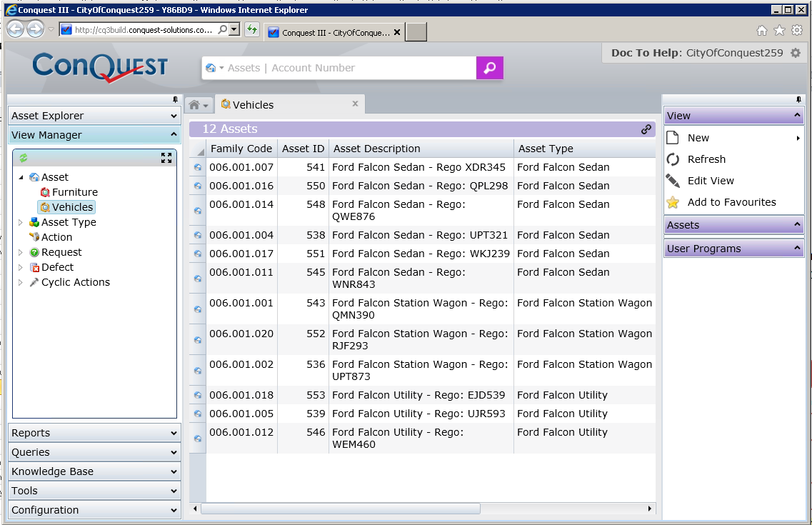Viewport: 812px width, 525px height.
Task: Expand the Cyclic Actions tree node
Action: tap(21, 283)
